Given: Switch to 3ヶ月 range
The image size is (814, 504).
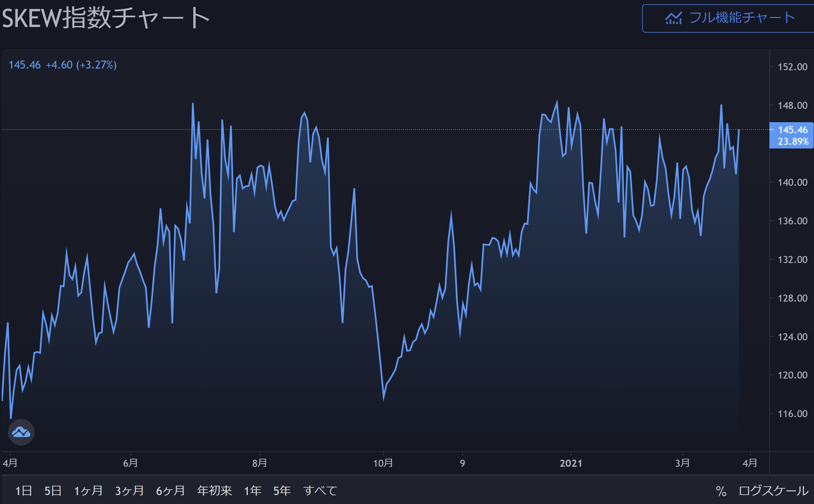Looking at the screenshot, I should coord(129,491).
